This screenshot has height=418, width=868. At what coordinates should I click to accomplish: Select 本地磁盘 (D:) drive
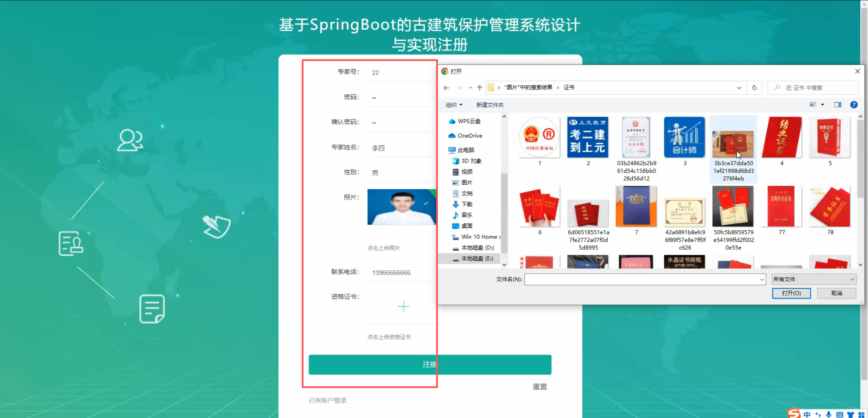tap(477, 248)
